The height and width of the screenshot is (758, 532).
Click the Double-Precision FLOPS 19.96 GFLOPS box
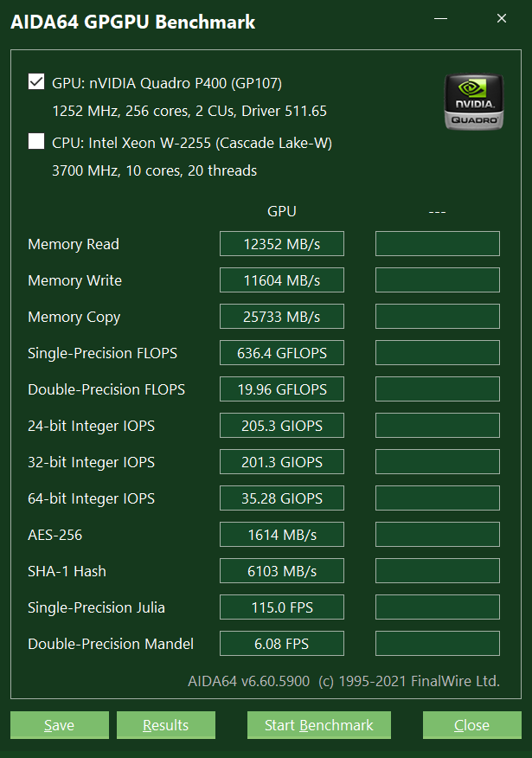[x=282, y=389]
